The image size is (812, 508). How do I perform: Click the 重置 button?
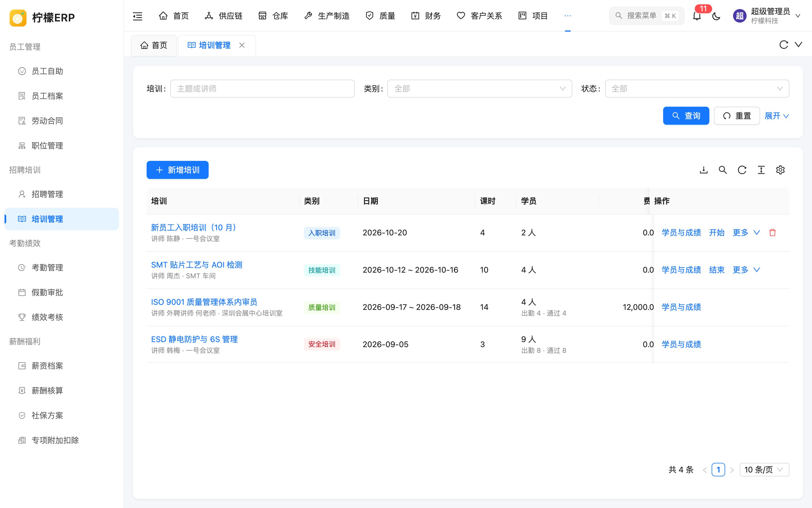tap(736, 116)
